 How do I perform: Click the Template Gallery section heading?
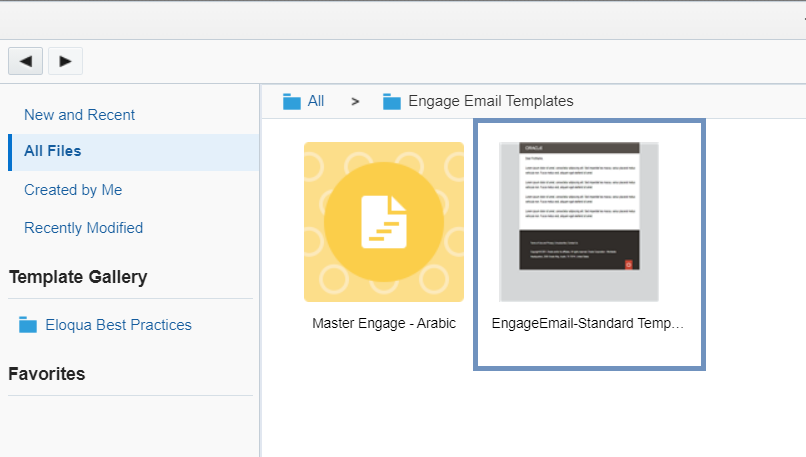pos(78,277)
